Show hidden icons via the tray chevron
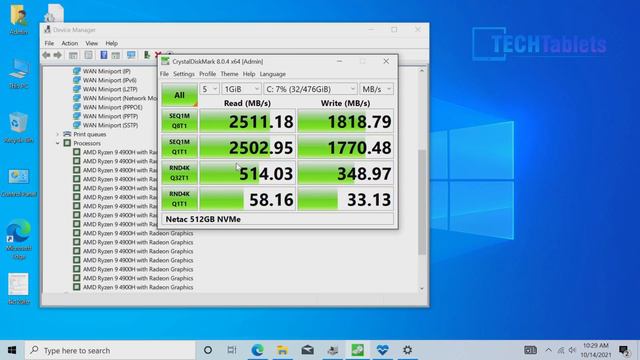 point(548,350)
